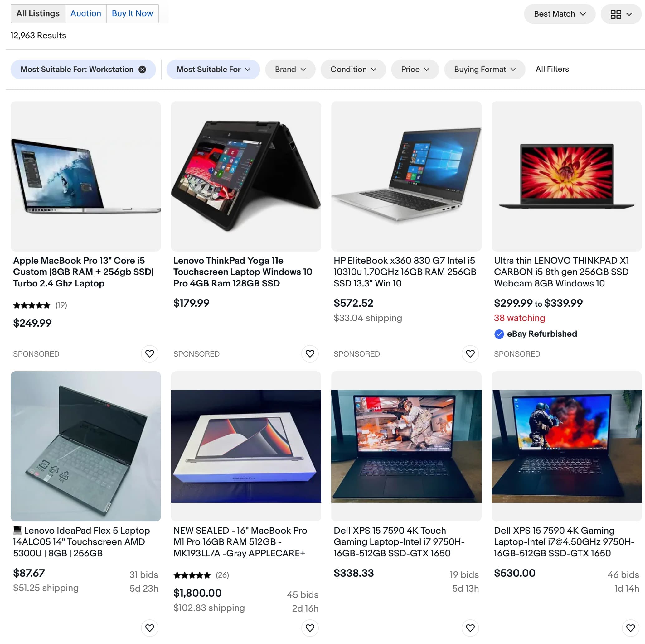Expand the Best Match sort dropdown
Image resolution: width=645 pixels, height=644 pixels.
coord(560,14)
